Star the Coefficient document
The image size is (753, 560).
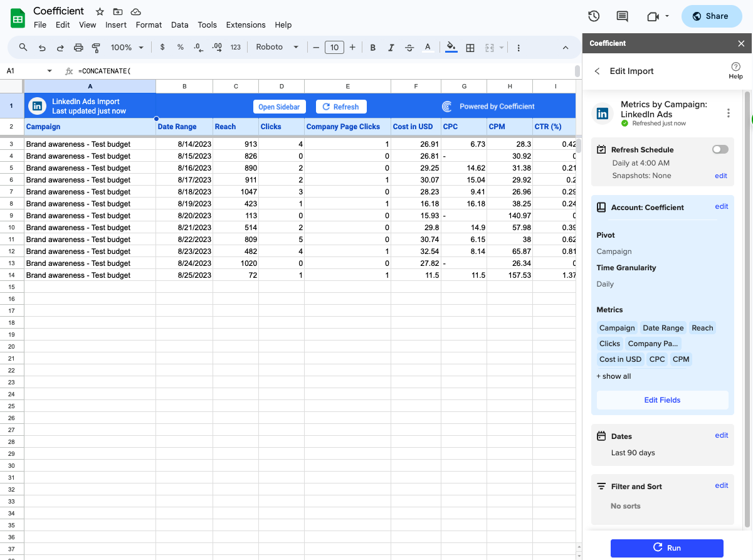pyautogui.click(x=100, y=12)
